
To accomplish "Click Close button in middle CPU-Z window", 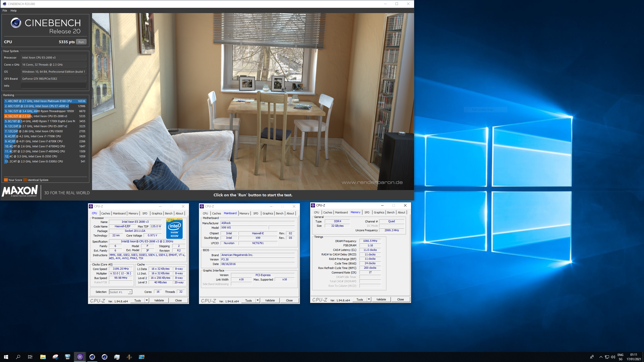I will 289,300.
